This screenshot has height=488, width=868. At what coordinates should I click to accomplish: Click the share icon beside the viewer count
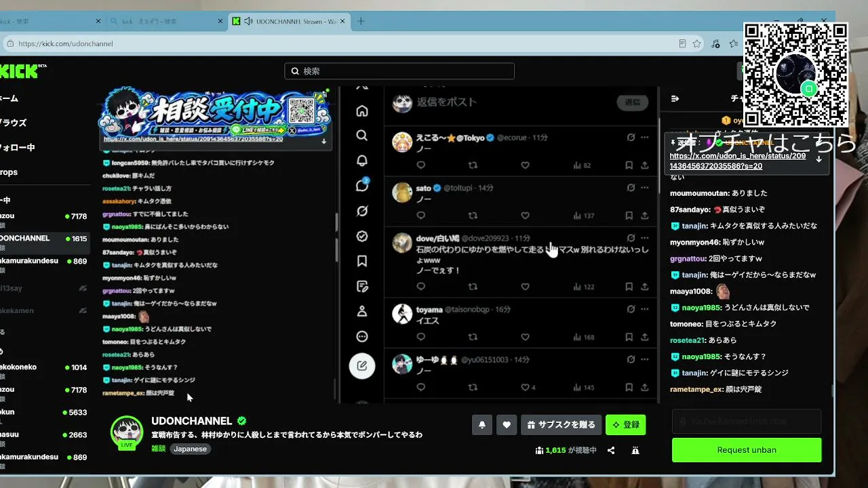click(x=611, y=450)
